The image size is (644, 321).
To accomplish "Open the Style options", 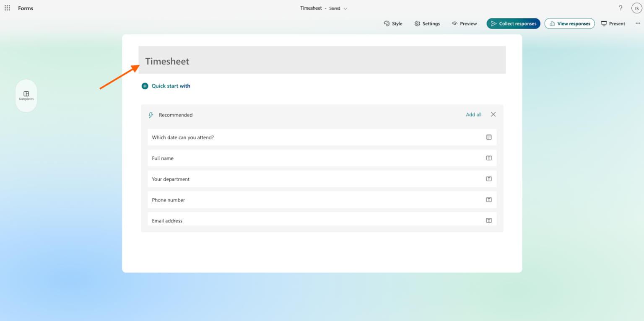I will 393,23.
